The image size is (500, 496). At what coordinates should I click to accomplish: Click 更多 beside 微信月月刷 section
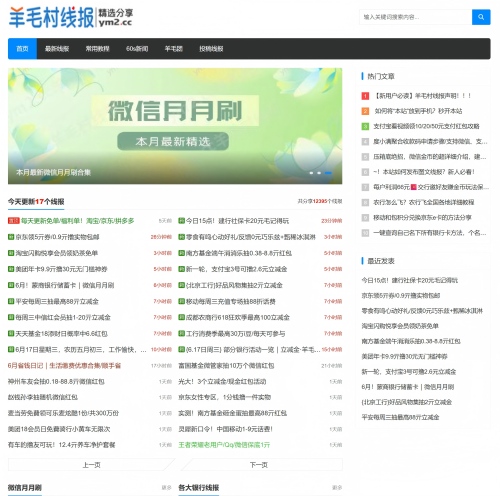coord(166,488)
